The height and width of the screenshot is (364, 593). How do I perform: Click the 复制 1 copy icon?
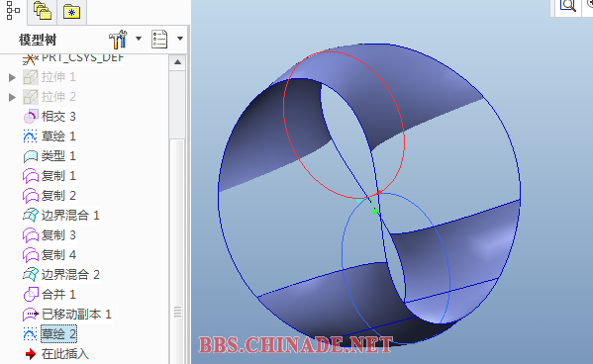click(x=31, y=176)
